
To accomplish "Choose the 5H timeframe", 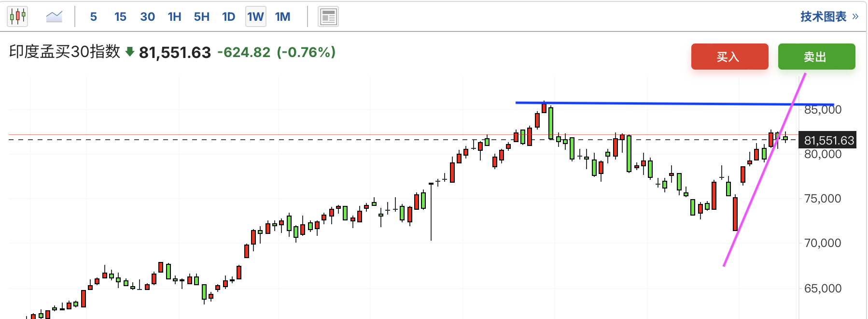I will click(201, 17).
